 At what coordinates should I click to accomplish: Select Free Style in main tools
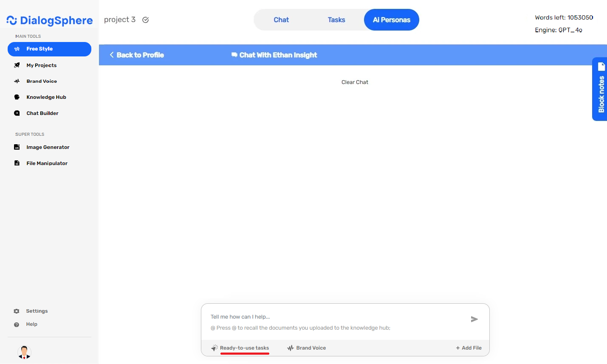[49, 49]
